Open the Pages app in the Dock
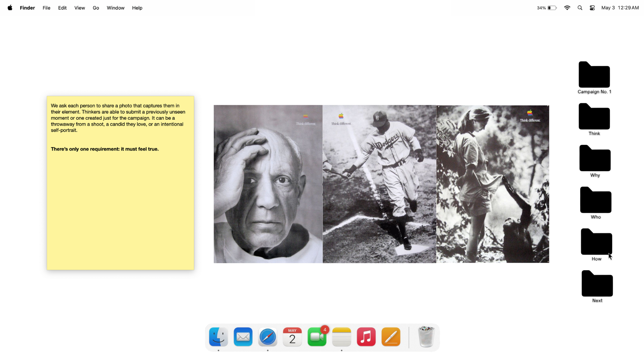The image size is (644, 362). click(391, 337)
